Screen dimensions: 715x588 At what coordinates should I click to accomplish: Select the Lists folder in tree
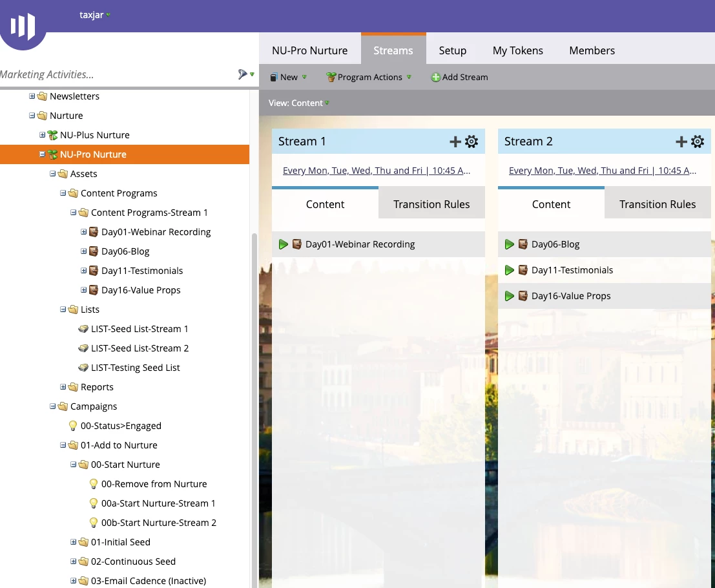[90, 310]
